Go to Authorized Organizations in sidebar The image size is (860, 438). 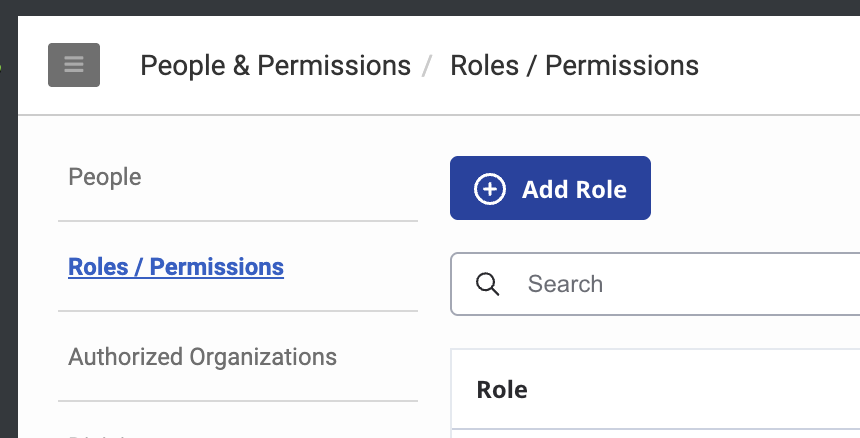(202, 357)
